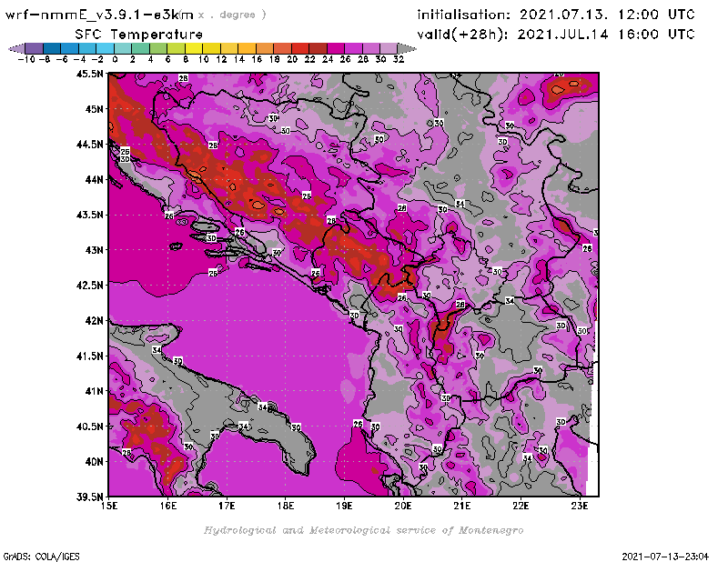Select the green legend swatch between 4 and 6
This screenshot has width=728, height=562.
[x=158, y=48]
